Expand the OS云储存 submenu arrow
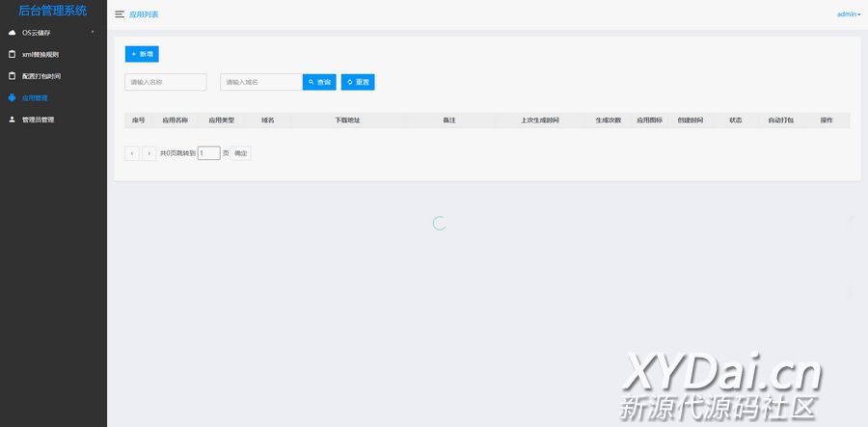Screen dimensions: 868x427 pos(93,33)
